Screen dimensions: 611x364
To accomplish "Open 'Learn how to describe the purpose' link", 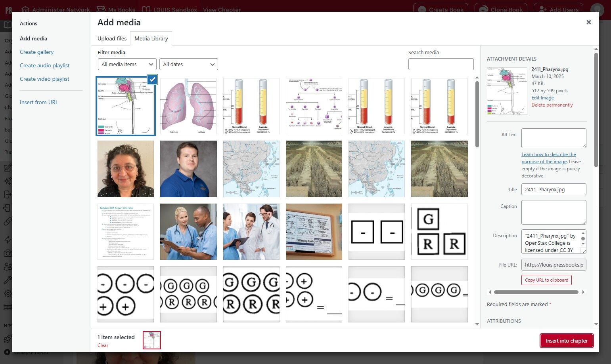I will tap(549, 158).
